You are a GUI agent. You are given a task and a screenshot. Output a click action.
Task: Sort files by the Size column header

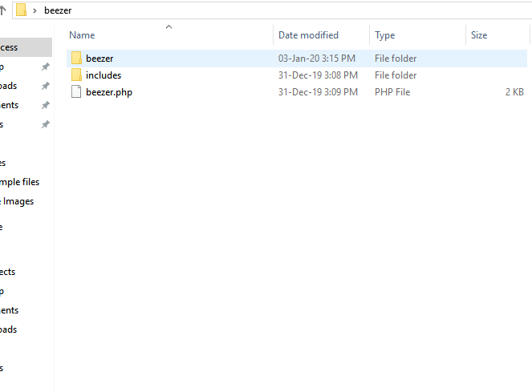pos(479,35)
